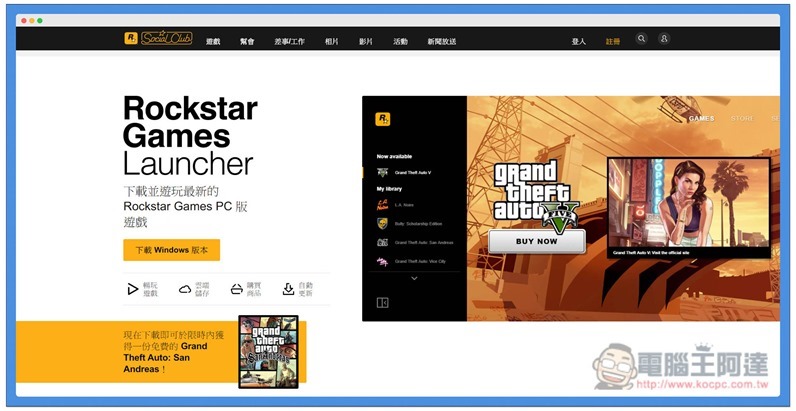Click the free San Andreas offer text
Viewport: 796px width, 411px height.
tap(174, 352)
